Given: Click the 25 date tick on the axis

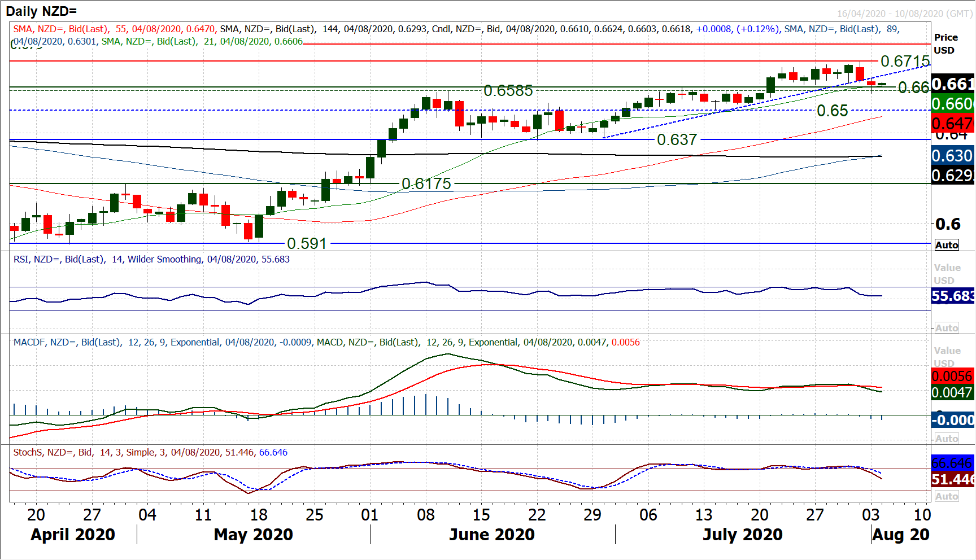Looking at the screenshot, I should point(315,515).
